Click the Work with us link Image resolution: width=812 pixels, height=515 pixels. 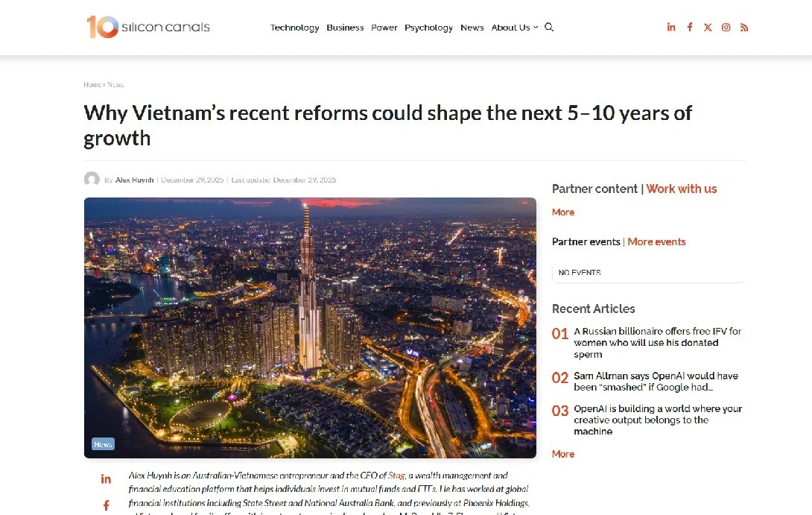tap(681, 189)
